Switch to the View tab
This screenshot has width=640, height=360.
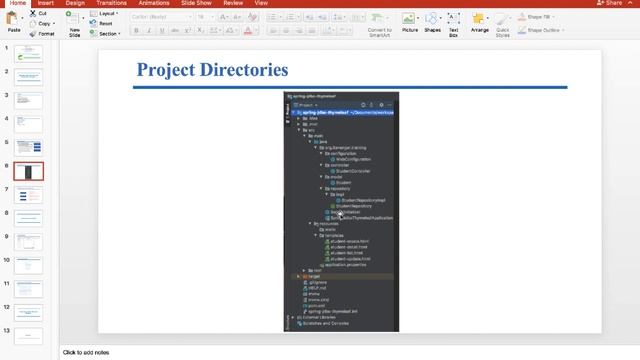click(261, 3)
